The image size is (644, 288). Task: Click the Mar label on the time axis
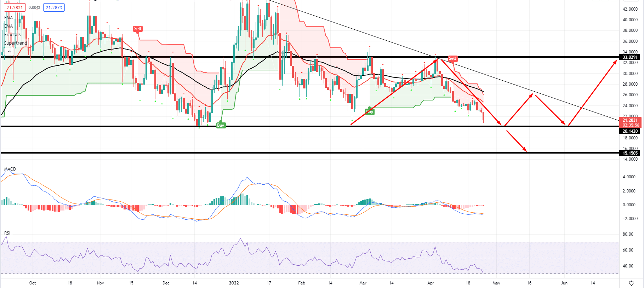tap(363, 283)
